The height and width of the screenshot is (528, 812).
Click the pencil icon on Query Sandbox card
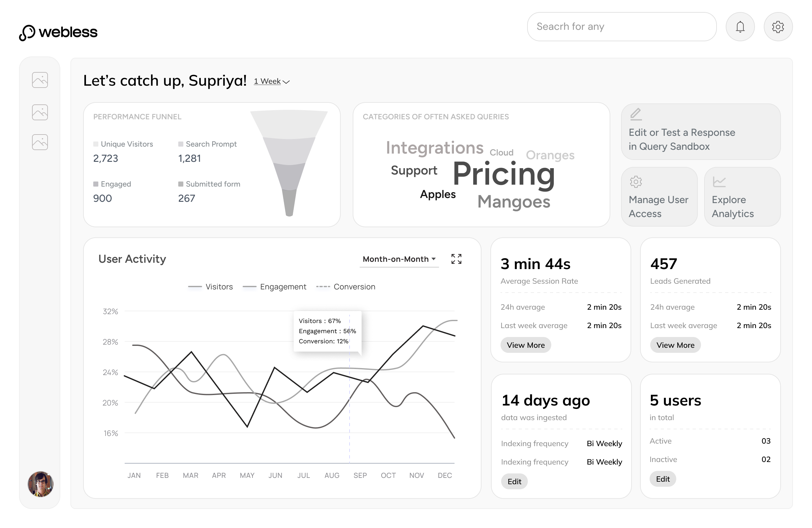(636, 114)
